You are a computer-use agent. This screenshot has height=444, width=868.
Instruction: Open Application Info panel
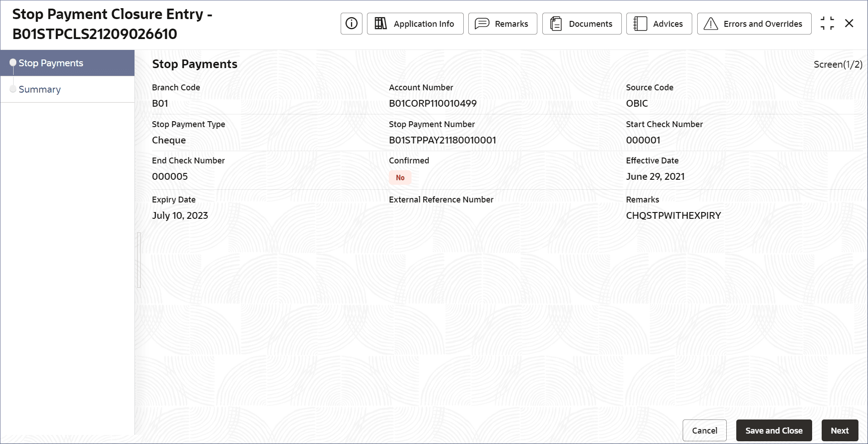tap(415, 24)
